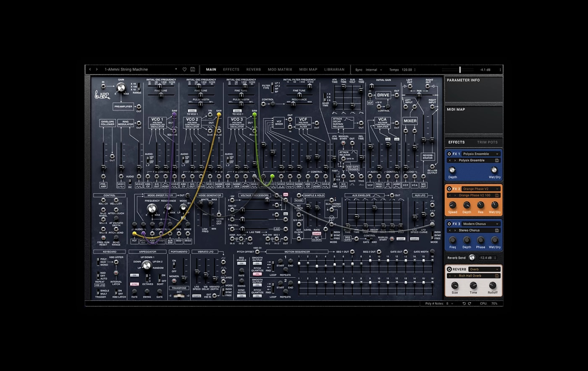
Task: Click the preamp GAIN knob
Action: coord(121,87)
